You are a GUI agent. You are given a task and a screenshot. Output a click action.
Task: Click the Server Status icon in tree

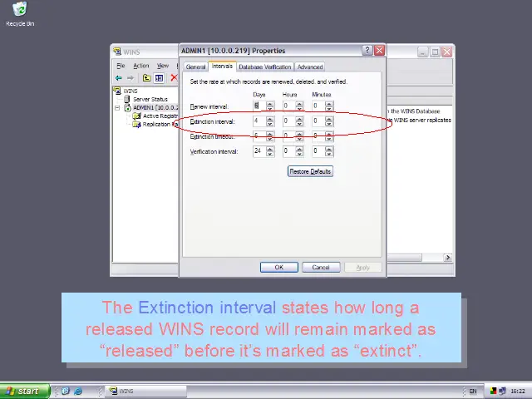[127, 99]
